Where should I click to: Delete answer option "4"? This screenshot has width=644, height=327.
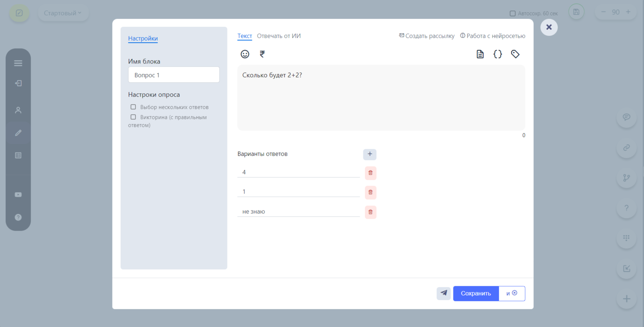(x=370, y=173)
